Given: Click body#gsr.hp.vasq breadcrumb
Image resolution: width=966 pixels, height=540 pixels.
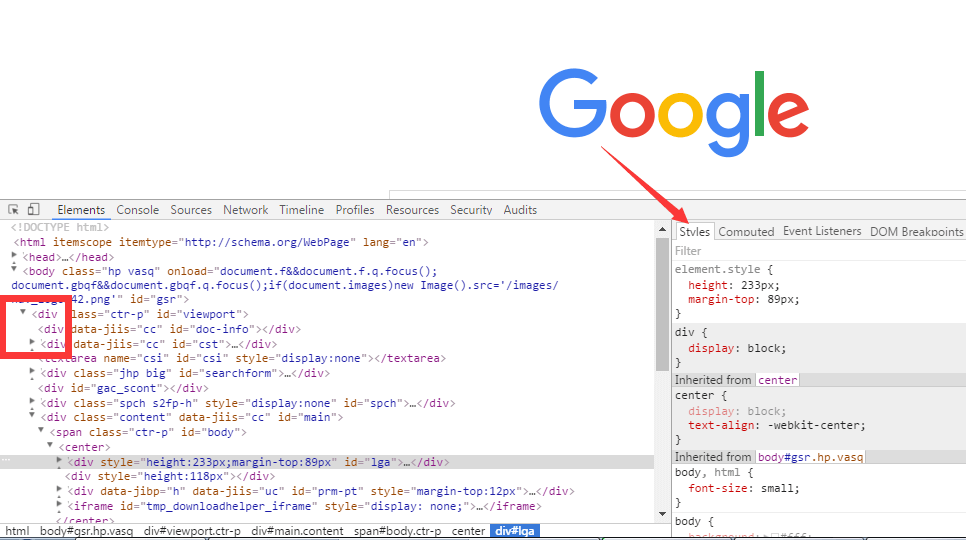Looking at the screenshot, I should click(86, 531).
